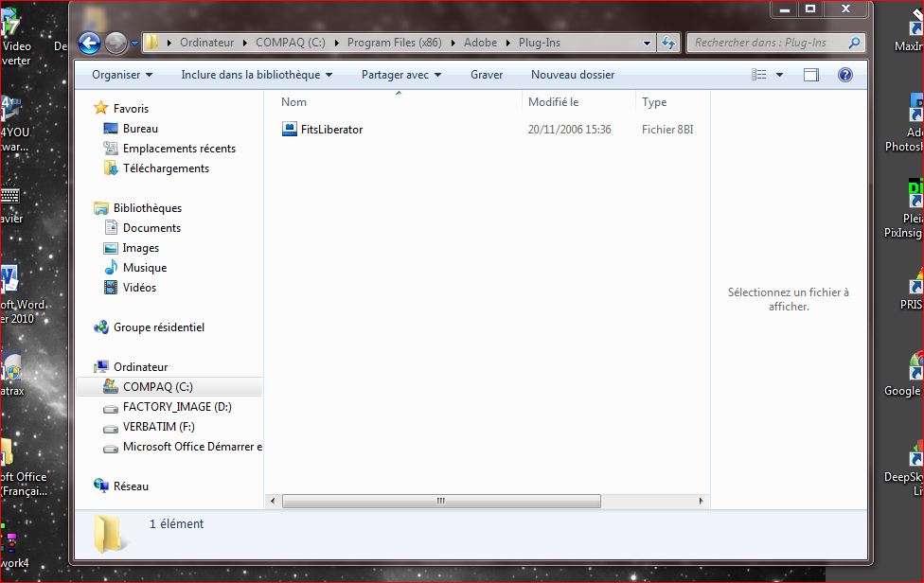Click the Groupe résidentiel icon
This screenshot has height=583, width=924.
click(x=101, y=327)
